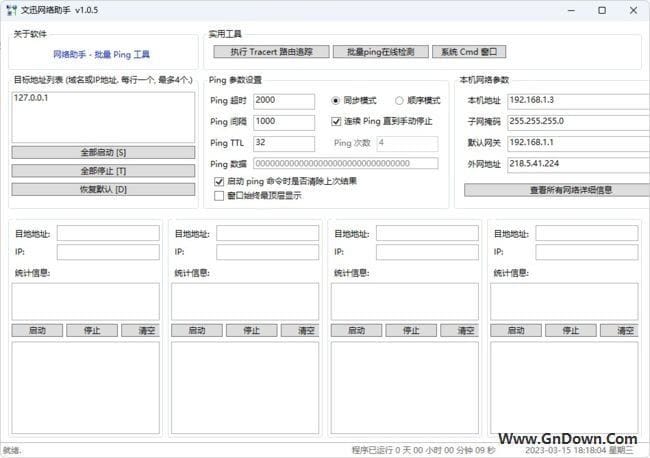Stop all pings with 全部停止 [T]
650x458 pixels.
(x=103, y=171)
